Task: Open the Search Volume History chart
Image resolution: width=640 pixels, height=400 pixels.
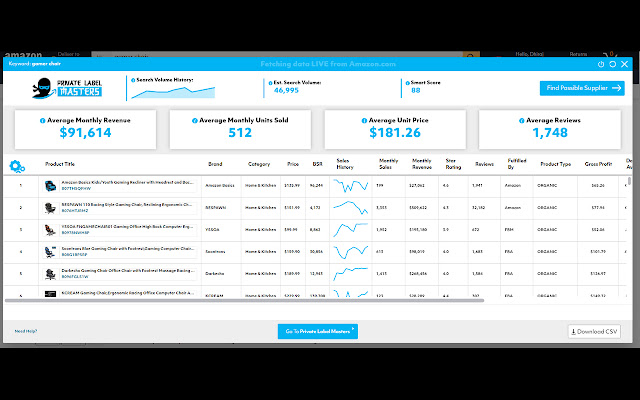Action: [x=173, y=92]
